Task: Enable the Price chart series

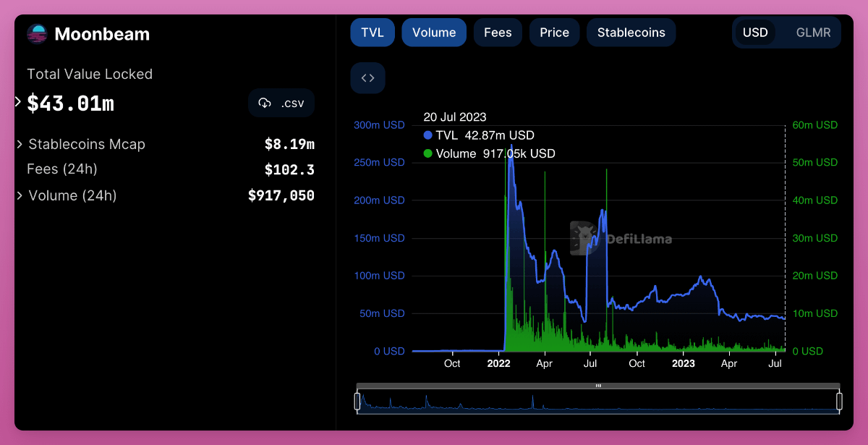Action: (x=554, y=33)
